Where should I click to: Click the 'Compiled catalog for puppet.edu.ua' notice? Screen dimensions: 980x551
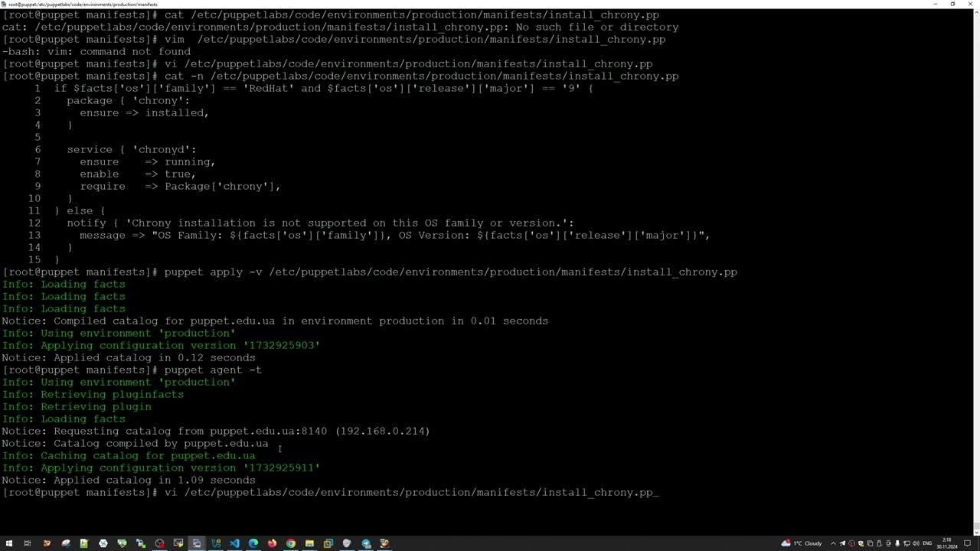(275, 321)
